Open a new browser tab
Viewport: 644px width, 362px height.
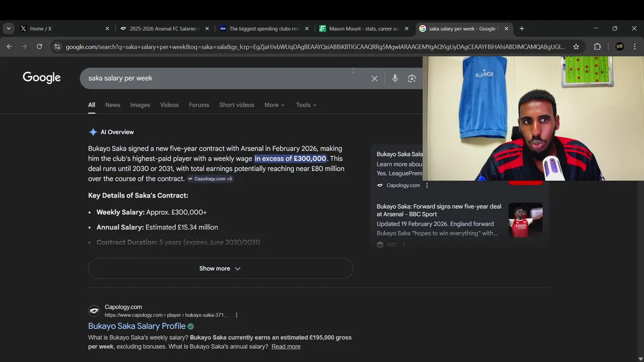[x=522, y=29]
